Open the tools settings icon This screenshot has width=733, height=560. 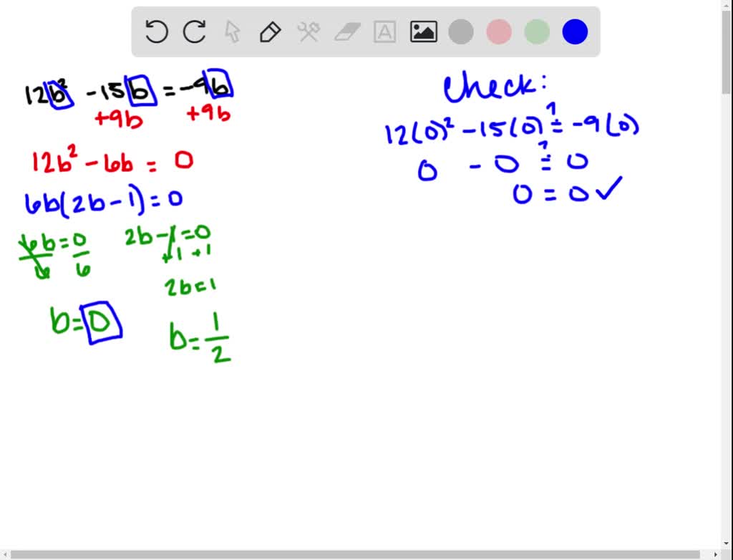pos(309,32)
